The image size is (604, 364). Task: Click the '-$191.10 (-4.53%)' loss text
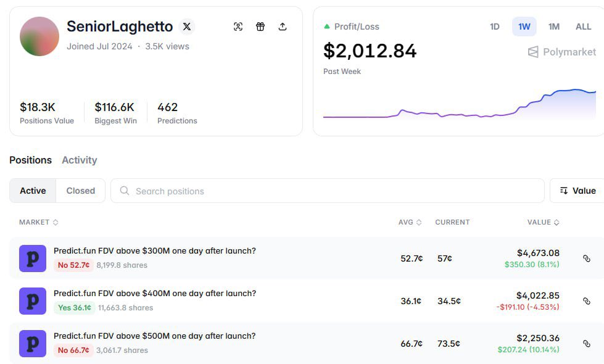527,307
